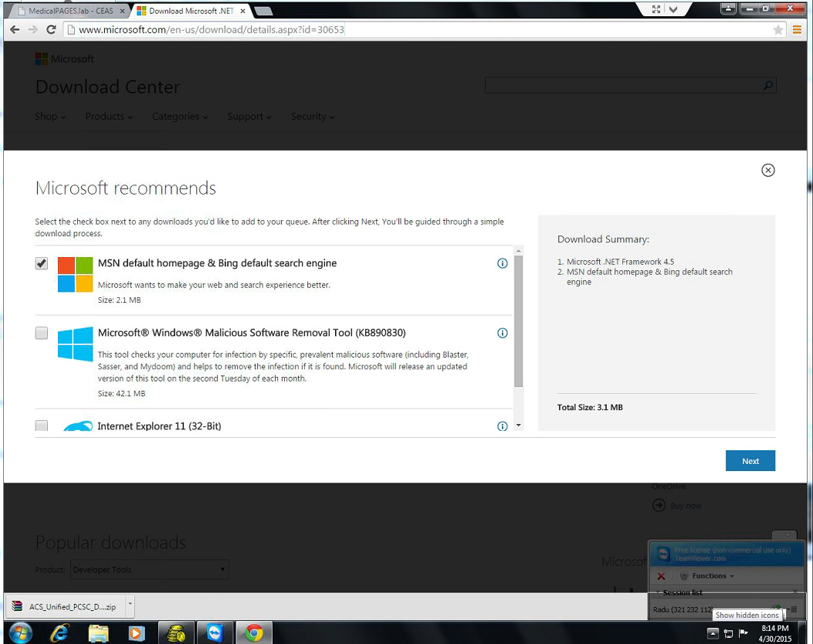Show hidden icons tray arrow
Image resolution: width=813 pixels, height=644 pixels.
point(713,633)
